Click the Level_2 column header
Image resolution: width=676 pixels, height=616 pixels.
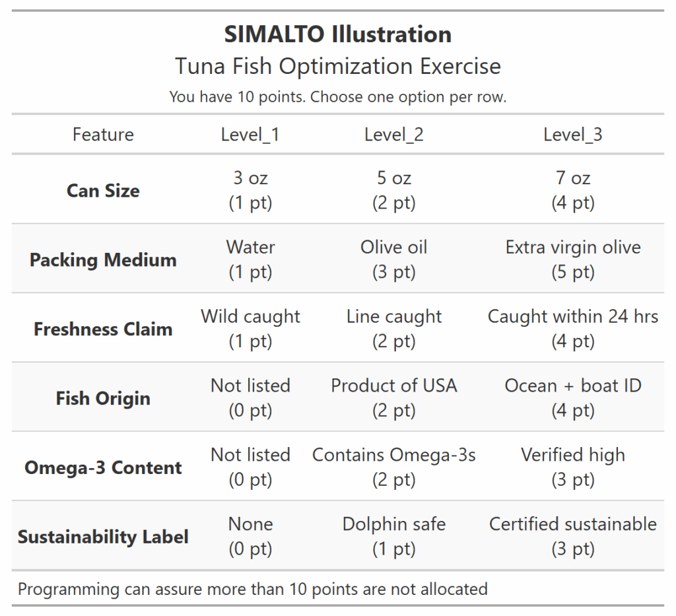393,135
